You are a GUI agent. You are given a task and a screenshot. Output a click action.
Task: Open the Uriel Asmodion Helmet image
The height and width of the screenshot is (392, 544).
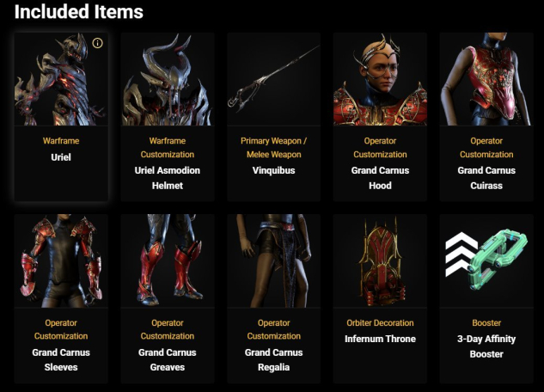(x=168, y=79)
